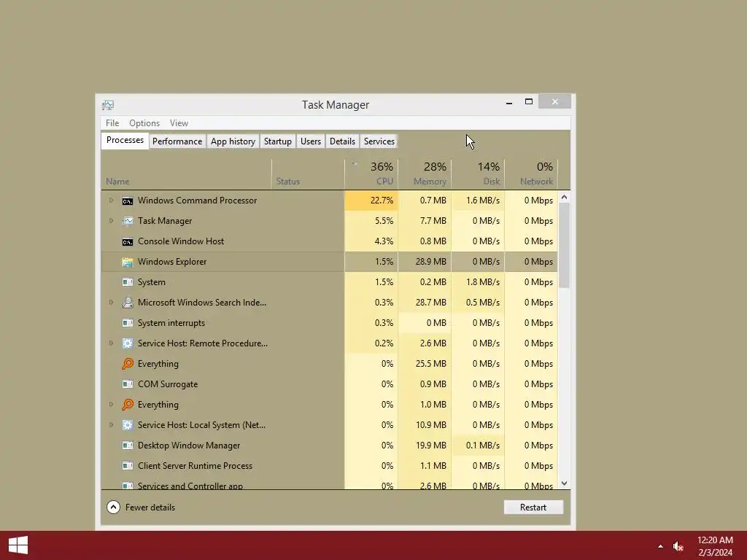Expand the Microsoft Windows Search Indexer group
The height and width of the screenshot is (560, 747).
pos(111,303)
